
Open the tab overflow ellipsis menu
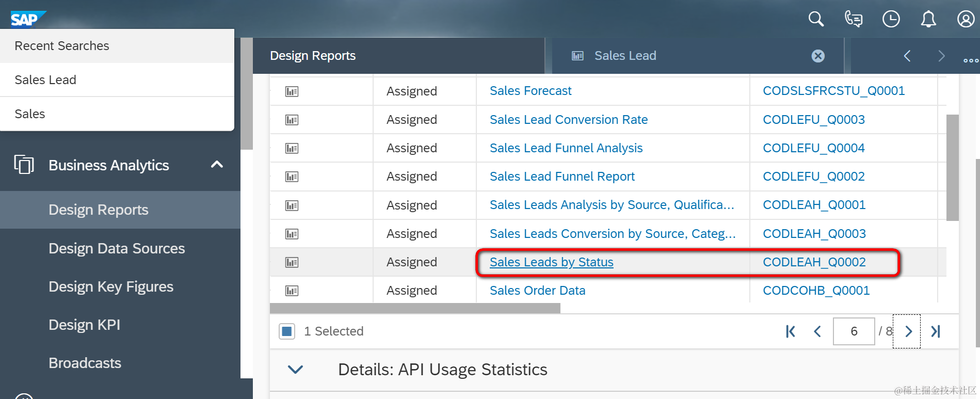[971, 60]
